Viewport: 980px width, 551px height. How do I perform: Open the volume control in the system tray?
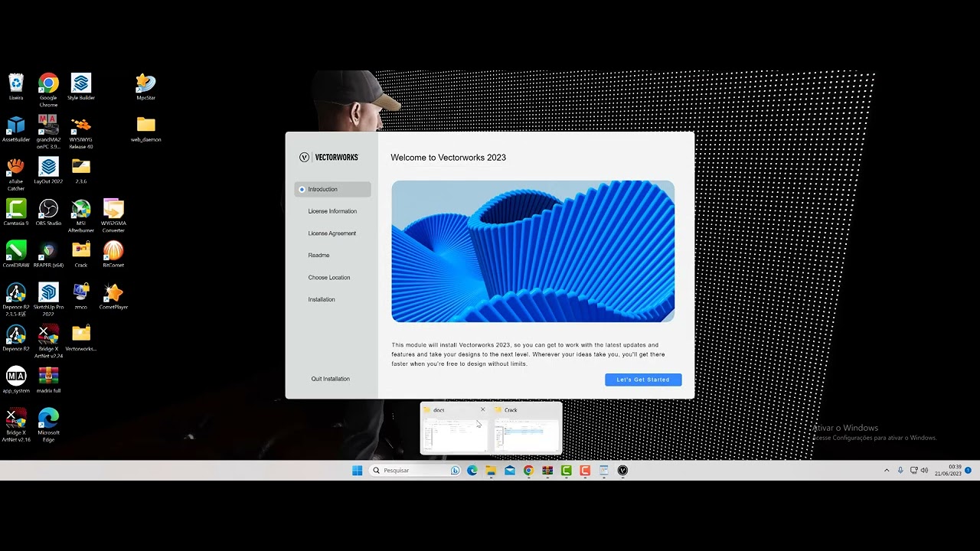point(924,471)
